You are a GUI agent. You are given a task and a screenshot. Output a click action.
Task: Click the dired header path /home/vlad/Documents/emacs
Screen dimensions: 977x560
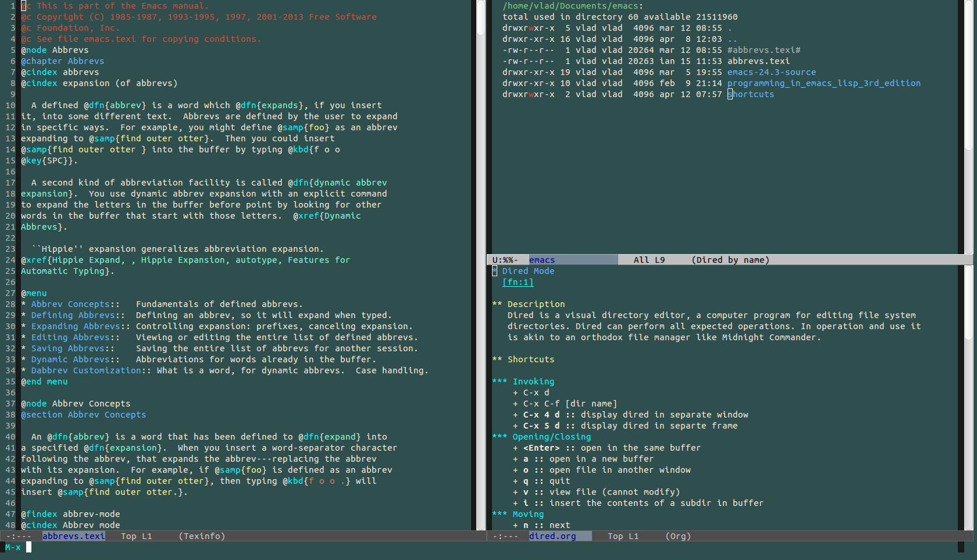click(x=571, y=6)
